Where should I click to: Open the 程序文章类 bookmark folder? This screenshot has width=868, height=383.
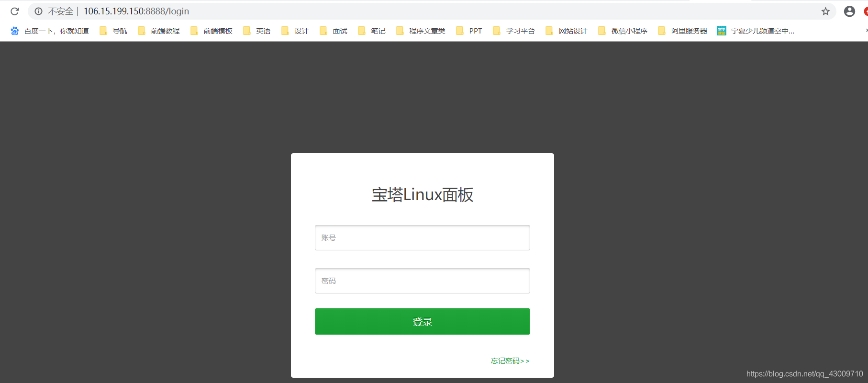tap(421, 31)
